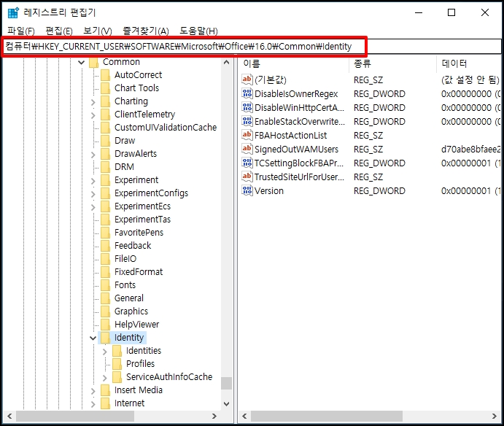Expand the Identities subkey

coord(105,352)
